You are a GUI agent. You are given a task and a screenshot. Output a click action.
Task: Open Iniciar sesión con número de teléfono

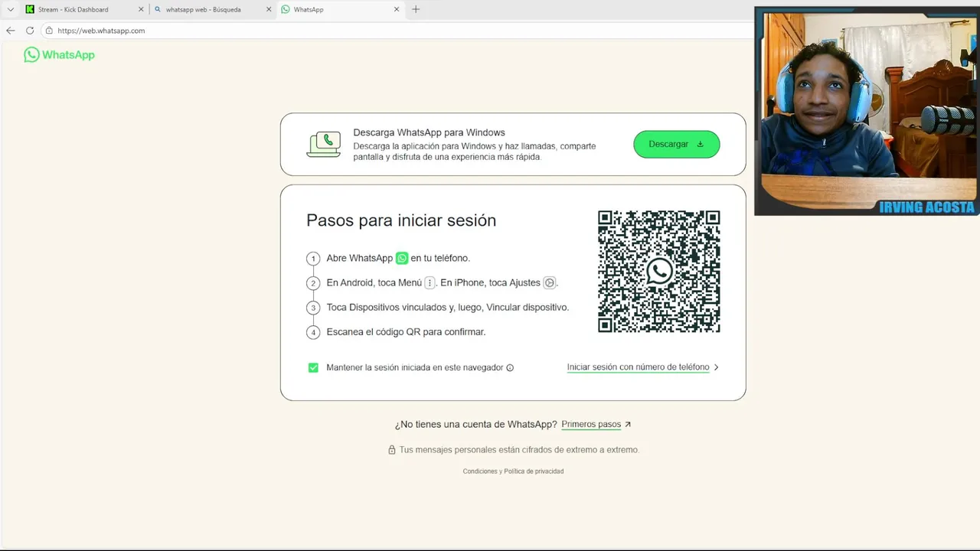[638, 367]
